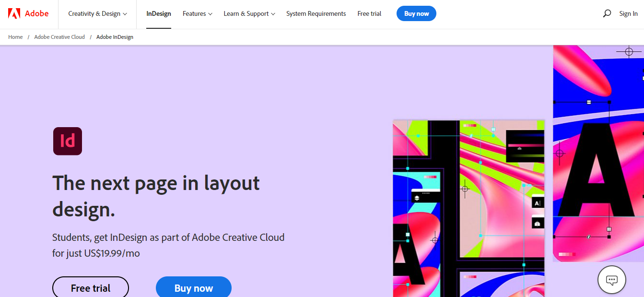Click the Adobe logo icon

tap(14, 13)
